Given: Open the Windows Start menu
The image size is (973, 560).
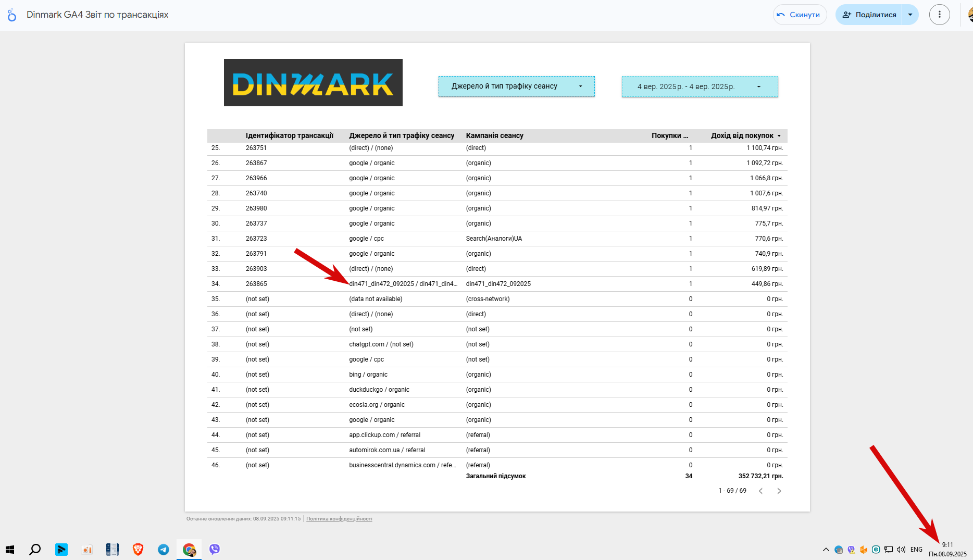Looking at the screenshot, I should (x=10, y=550).
